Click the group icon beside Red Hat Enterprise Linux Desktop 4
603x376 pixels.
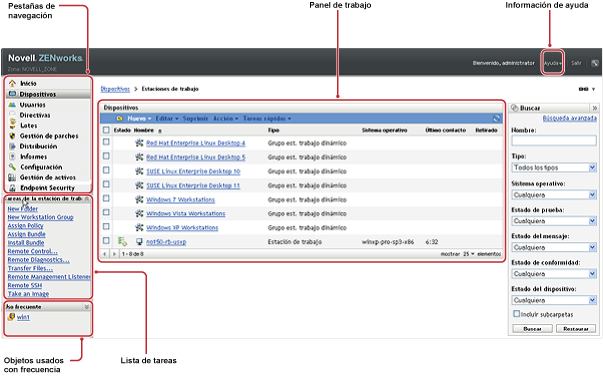[139, 143]
